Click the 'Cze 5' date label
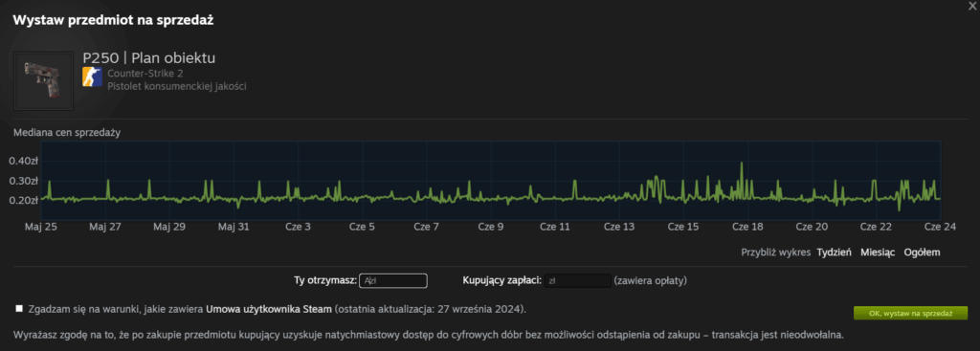The width and height of the screenshot is (980, 351). tap(362, 227)
